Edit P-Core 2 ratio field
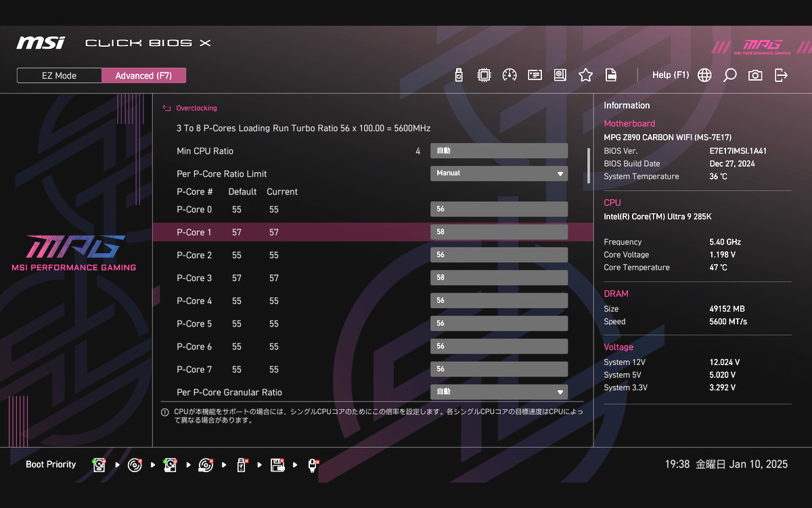 499,255
